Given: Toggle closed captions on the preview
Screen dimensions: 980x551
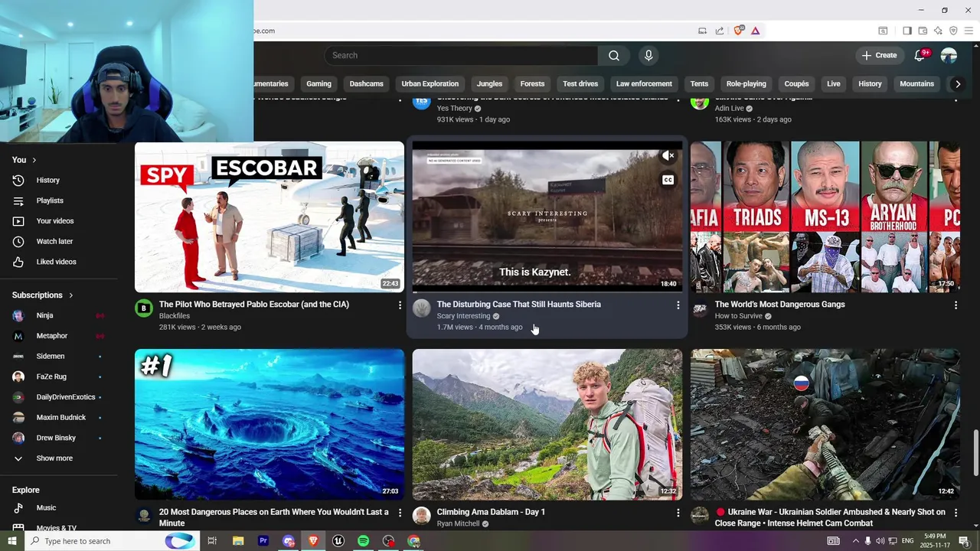Looking at the screenshot, I should tap(668, 180).
